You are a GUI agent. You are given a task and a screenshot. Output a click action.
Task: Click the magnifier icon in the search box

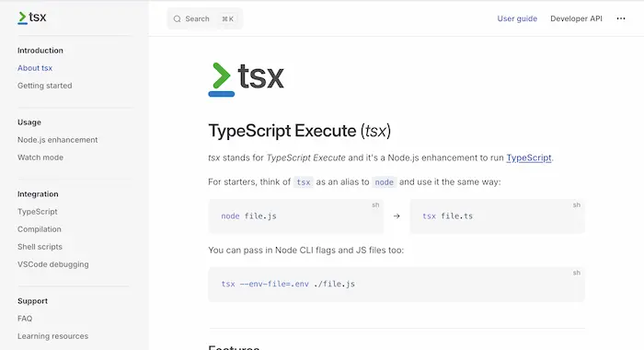pyautogui.click(x=177, y=19)
